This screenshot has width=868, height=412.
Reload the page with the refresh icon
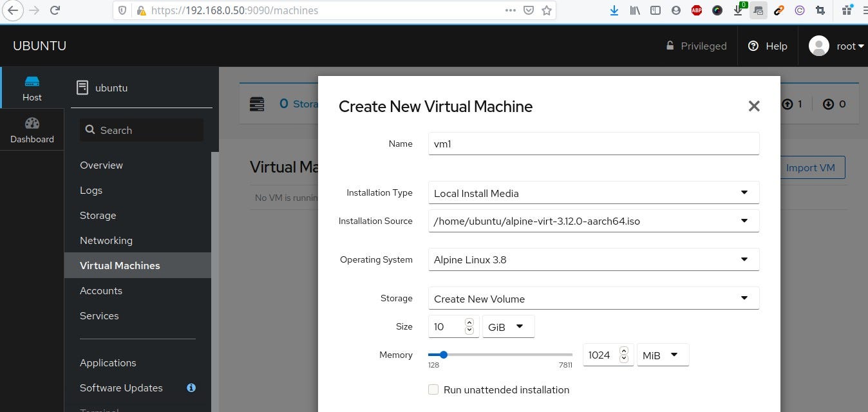55,10
